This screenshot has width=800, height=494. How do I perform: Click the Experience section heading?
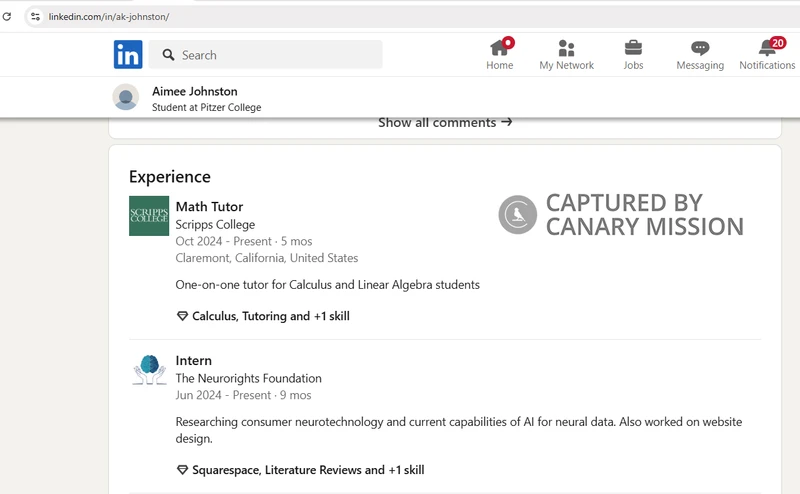[170, 177]
